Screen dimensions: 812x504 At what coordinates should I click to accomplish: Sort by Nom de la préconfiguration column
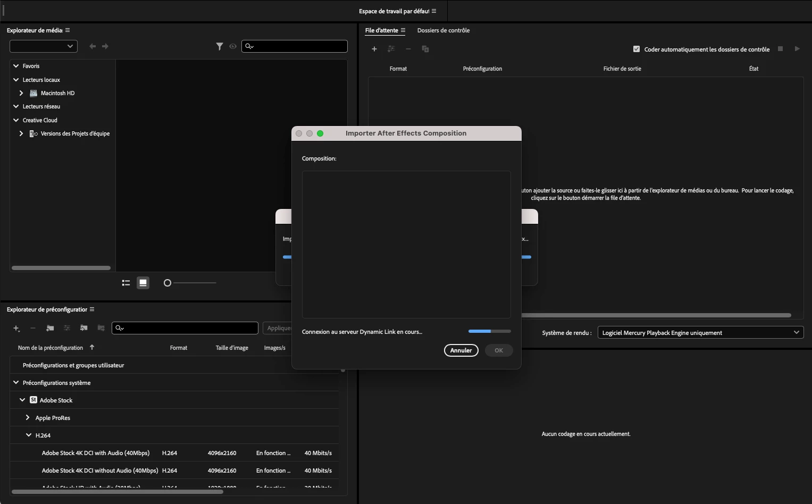coord(51,348)
